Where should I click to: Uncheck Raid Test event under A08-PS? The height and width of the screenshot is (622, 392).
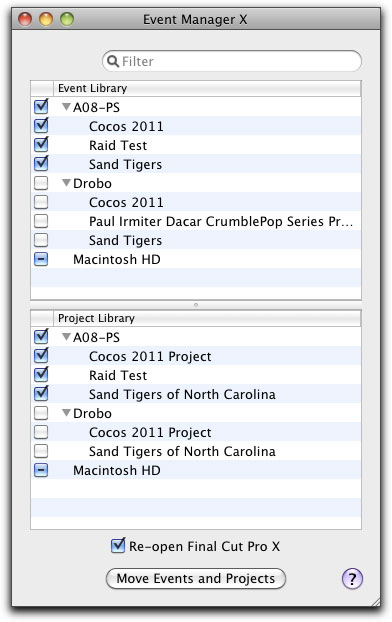(41, 145)
